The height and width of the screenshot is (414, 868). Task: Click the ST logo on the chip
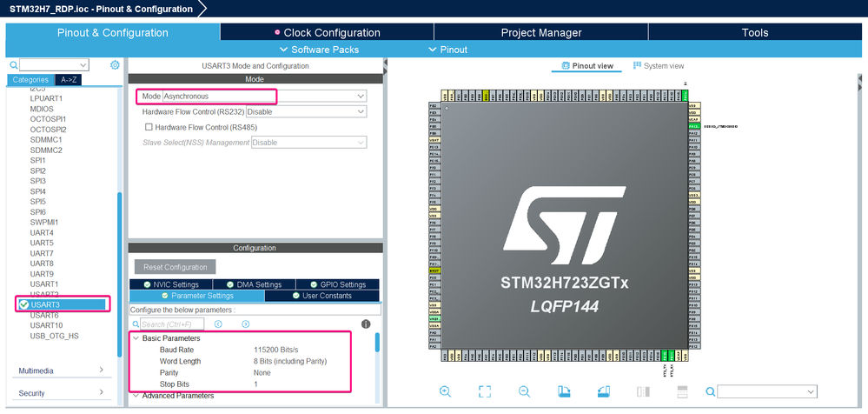coord(565,226)
